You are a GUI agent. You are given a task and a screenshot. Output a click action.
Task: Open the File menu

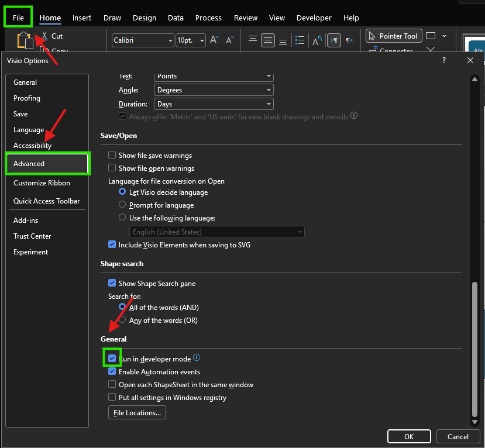18,18
